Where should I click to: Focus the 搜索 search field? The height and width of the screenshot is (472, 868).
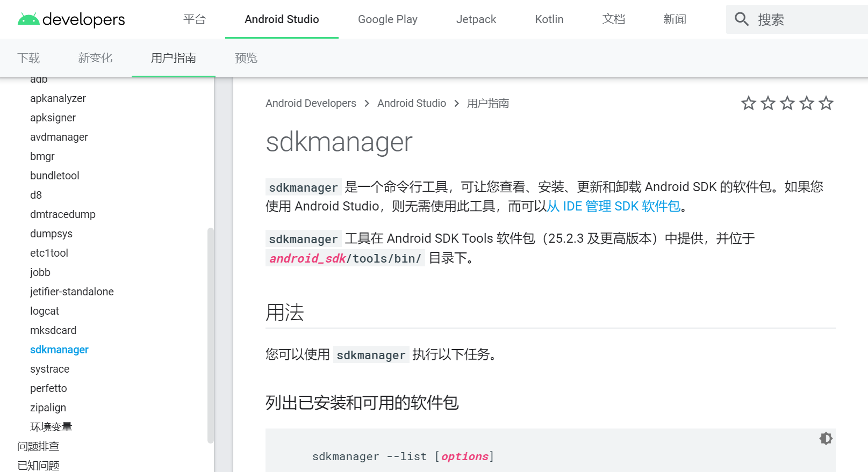[797, 19]
